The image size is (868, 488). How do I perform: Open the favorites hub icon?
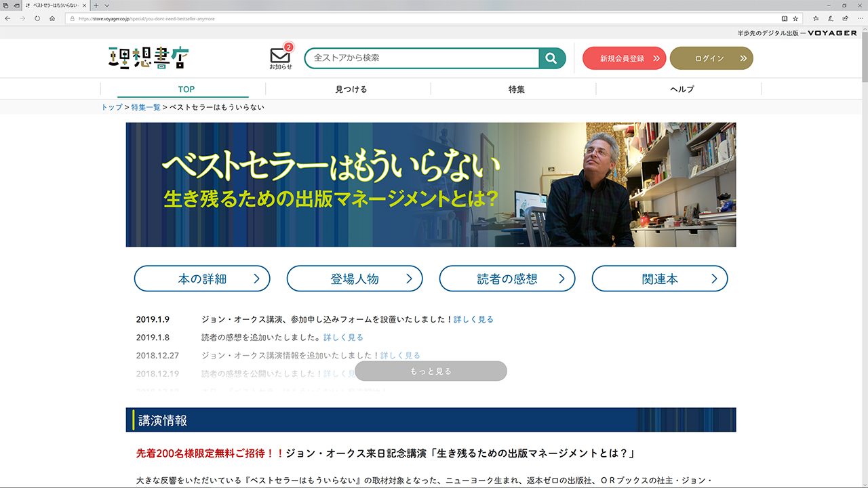tap(816, 18)
